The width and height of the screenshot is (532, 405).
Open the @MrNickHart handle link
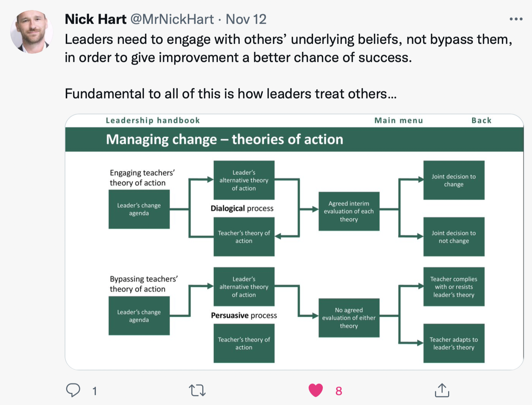172,19
